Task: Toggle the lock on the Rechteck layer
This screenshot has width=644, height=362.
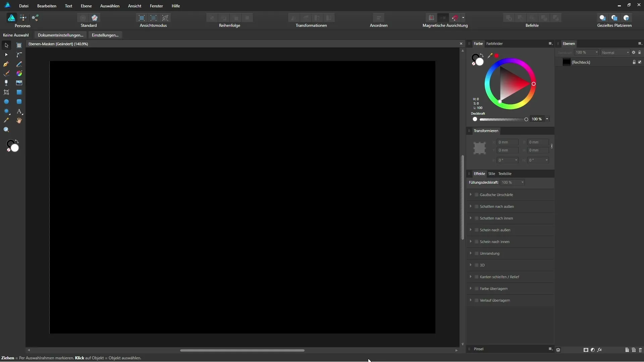Action: click(634, 62)
